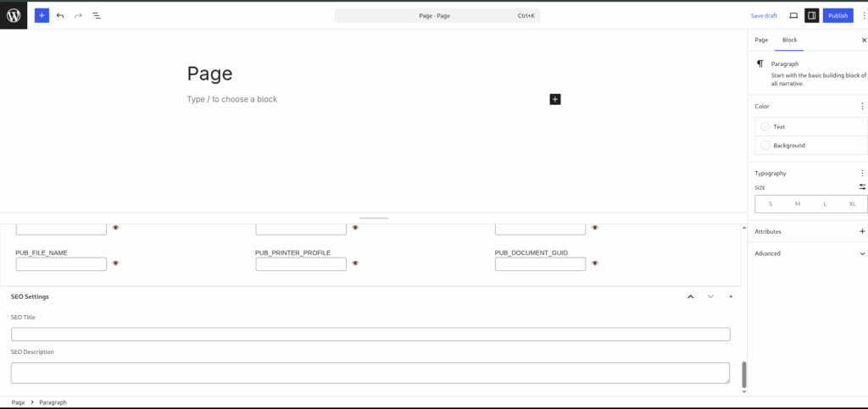Click the PUB_DOCUMENT_GUID input field
This screenshot has width=868, height=409.
(x=540, y=264)
